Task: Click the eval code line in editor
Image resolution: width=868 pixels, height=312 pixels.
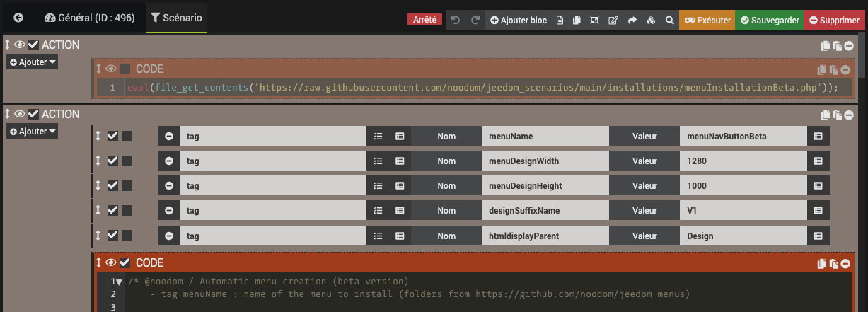Action: (483, 88)
